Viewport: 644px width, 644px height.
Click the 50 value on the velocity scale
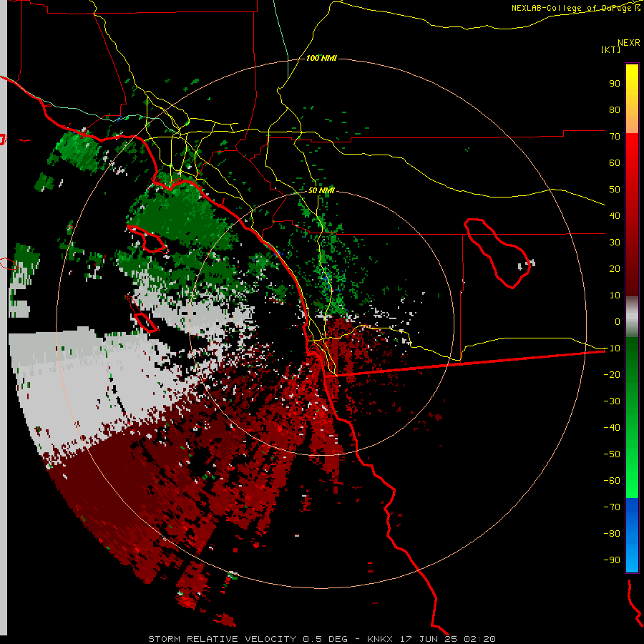pos(615,190)
